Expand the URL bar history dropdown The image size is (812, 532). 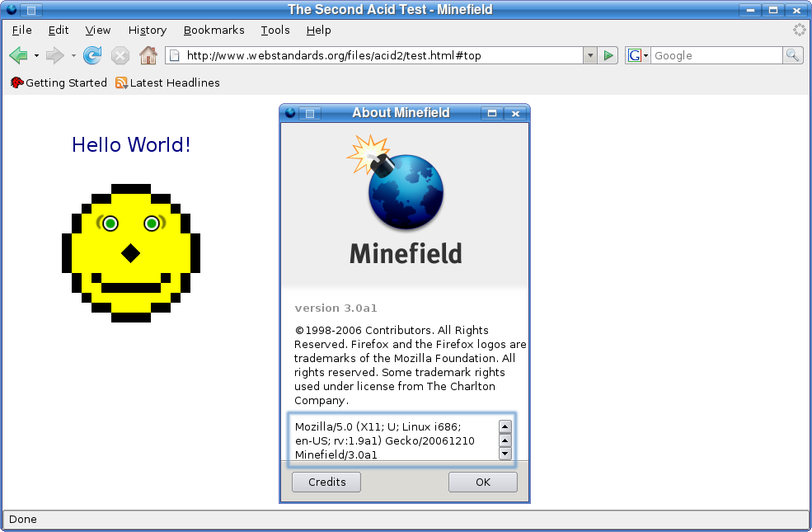[x=590, y=55]
